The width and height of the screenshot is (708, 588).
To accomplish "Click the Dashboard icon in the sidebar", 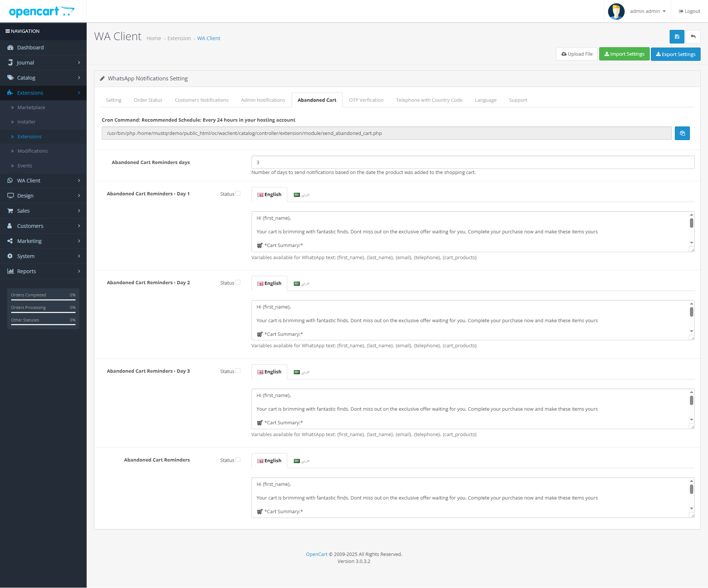I will pyautogui.click(x=10, y=48).
